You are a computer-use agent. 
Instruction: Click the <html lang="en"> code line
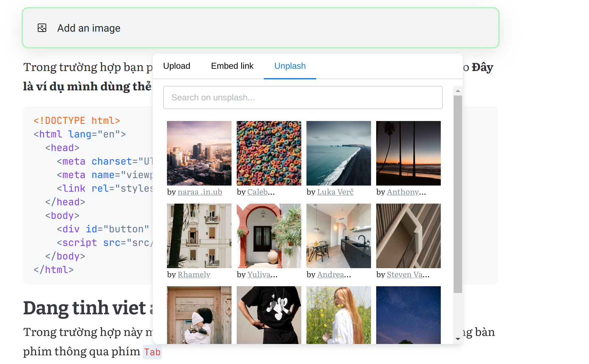pyautogui.click(x=80, y=134)
